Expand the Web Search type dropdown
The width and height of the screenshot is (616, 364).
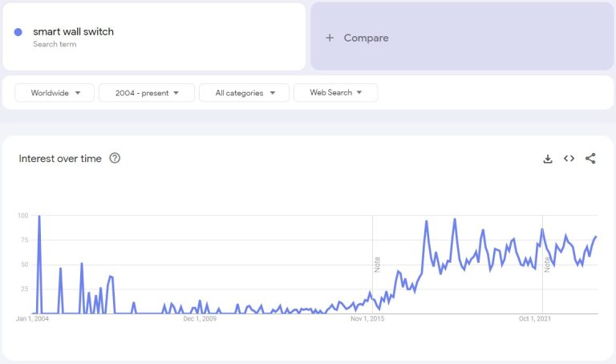(x=335, y=93)
